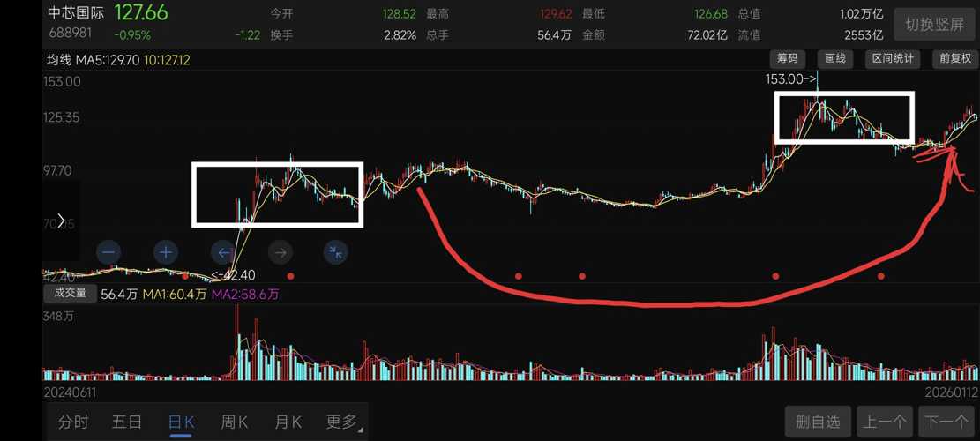The image size is (980, 441).
Task: Switch to the 五日 tab
Action: pos(127,422)
